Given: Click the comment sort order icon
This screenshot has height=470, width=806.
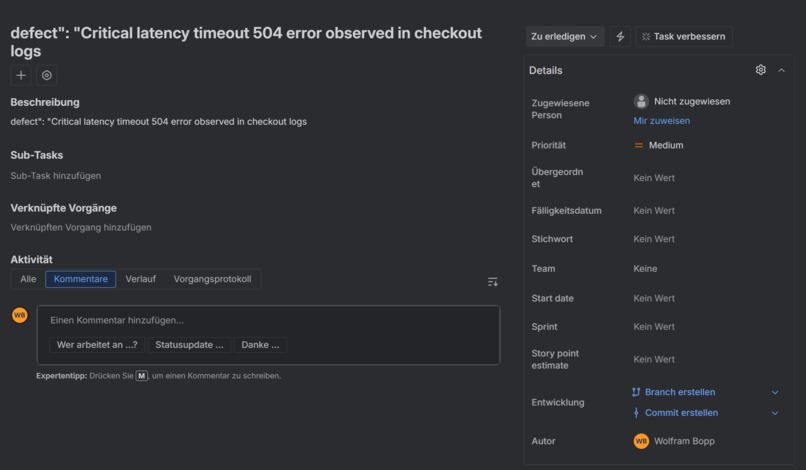Looking at the screenshot, I should [x=492, y=282].
